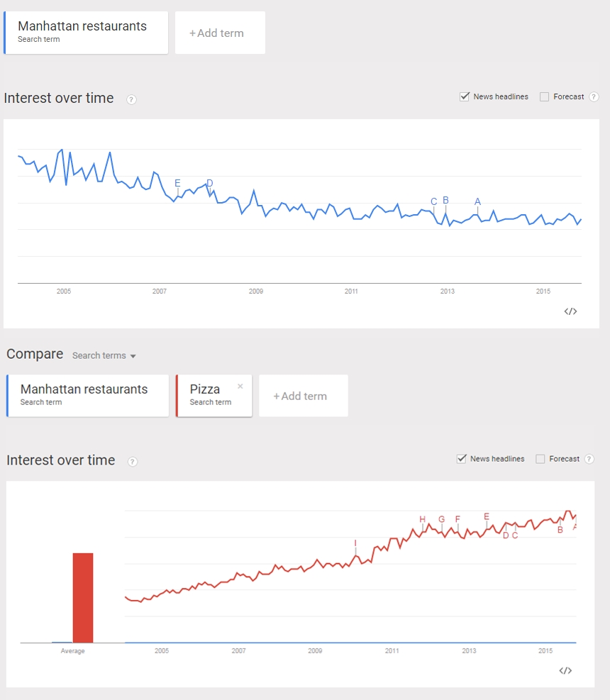Select top Manhattan restaurants search term box
610x700 pixels.
coord(86,33)
